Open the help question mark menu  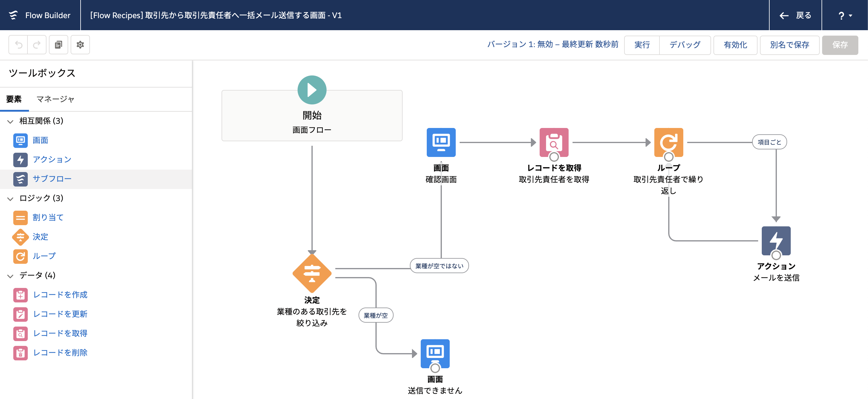point(845,15)
